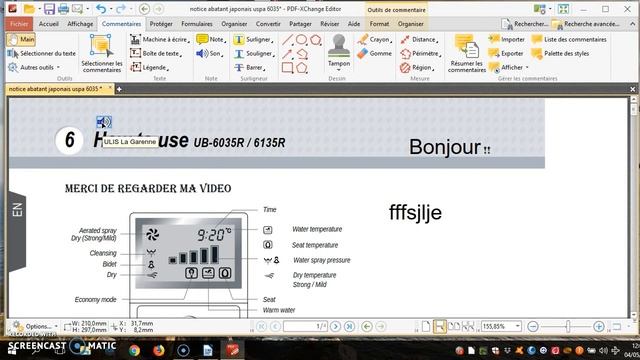
Task: Switch to Affichage ribbon tab
Action: tap(80, 24)
